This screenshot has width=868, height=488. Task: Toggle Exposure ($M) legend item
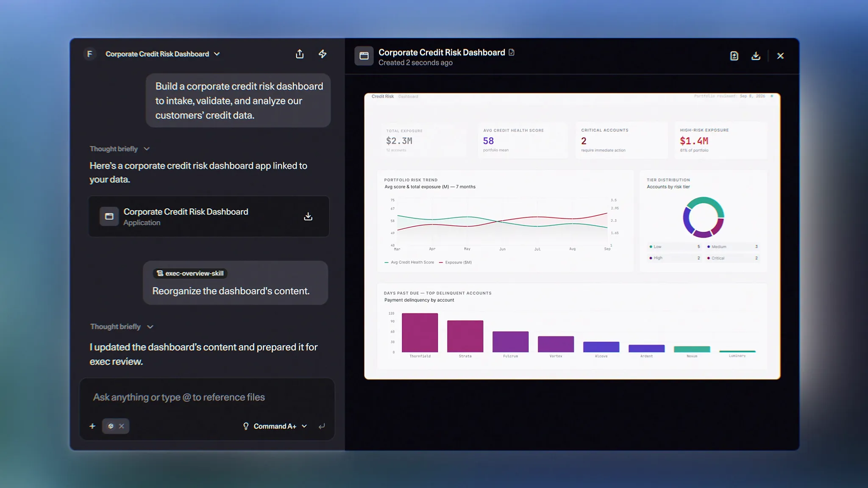tap(455, 262)
